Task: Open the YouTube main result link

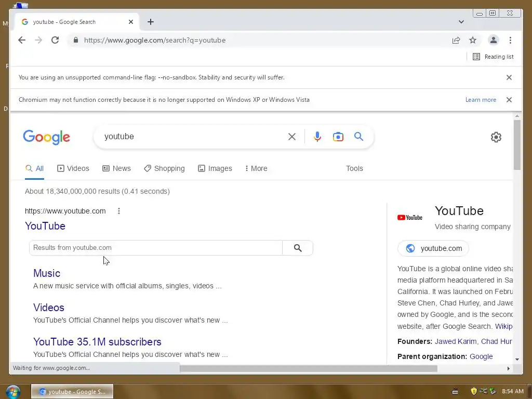Action: [45, 226]
